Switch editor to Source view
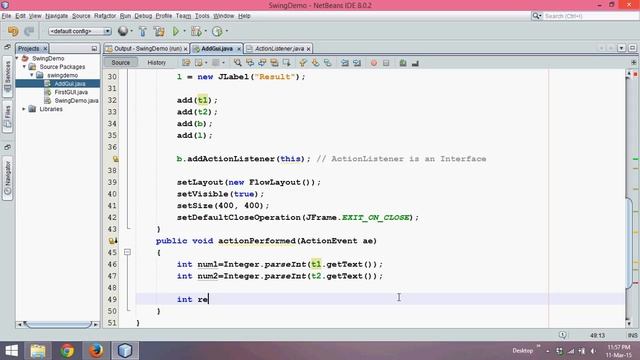 point(120,62)
